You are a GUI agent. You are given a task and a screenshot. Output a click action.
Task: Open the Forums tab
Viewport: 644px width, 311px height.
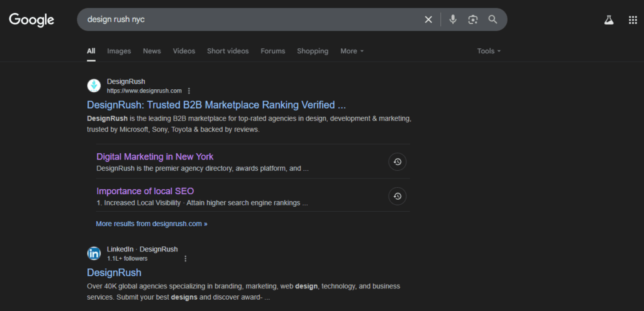tap(273, 51)
